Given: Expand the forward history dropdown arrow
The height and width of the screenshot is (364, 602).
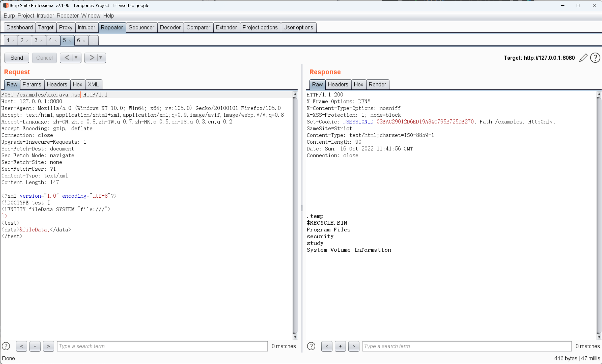Looking at the screenshot, I should 101,58.
